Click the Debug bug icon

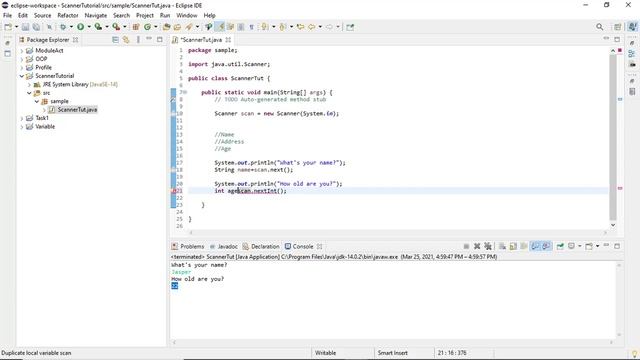(63, 27)
